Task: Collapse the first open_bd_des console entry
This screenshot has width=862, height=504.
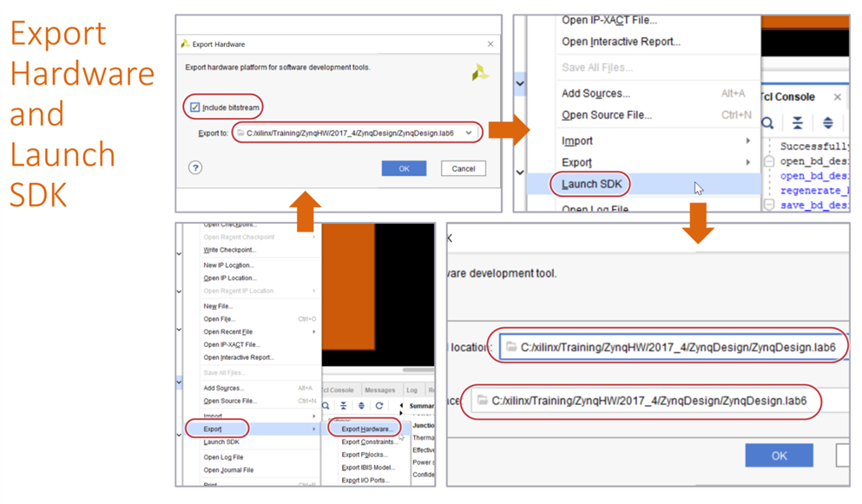Action: tap(769, 161)
